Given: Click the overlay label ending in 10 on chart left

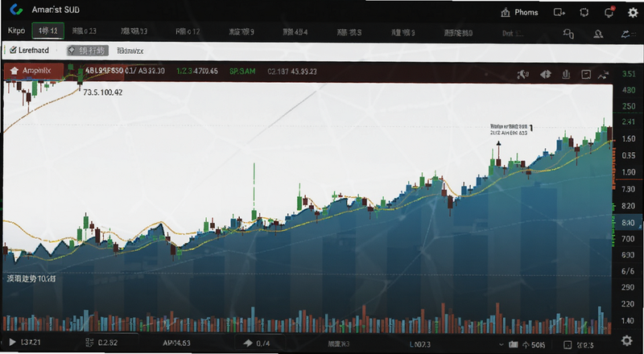Looking at the screenshot, I should click(31, 279).
